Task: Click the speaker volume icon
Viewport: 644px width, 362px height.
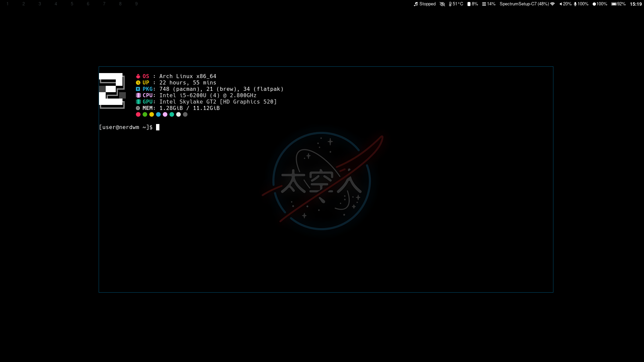Action: 561,4
